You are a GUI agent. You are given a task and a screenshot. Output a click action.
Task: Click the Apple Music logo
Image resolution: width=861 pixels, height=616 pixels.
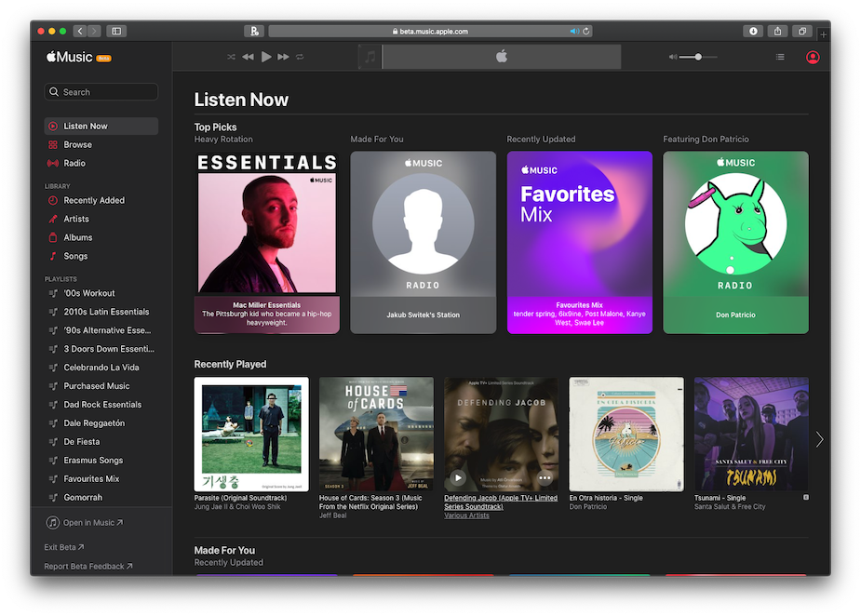pos(70,57)
